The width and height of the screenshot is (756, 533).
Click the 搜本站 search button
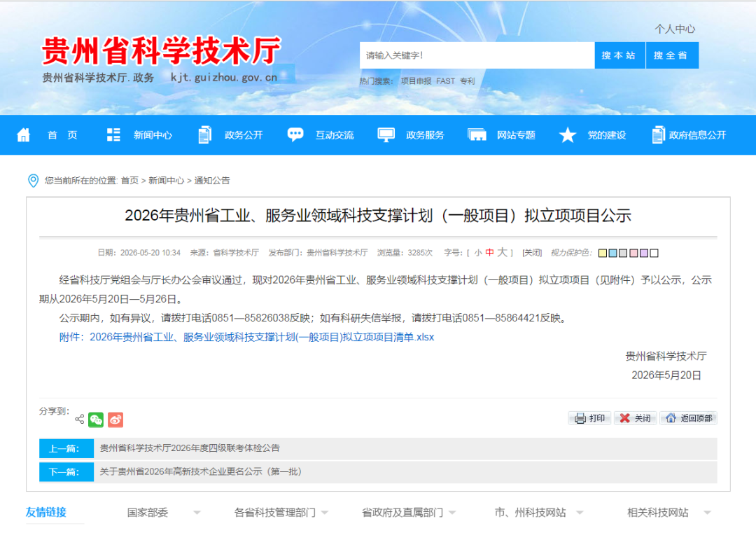pos(619,55)
